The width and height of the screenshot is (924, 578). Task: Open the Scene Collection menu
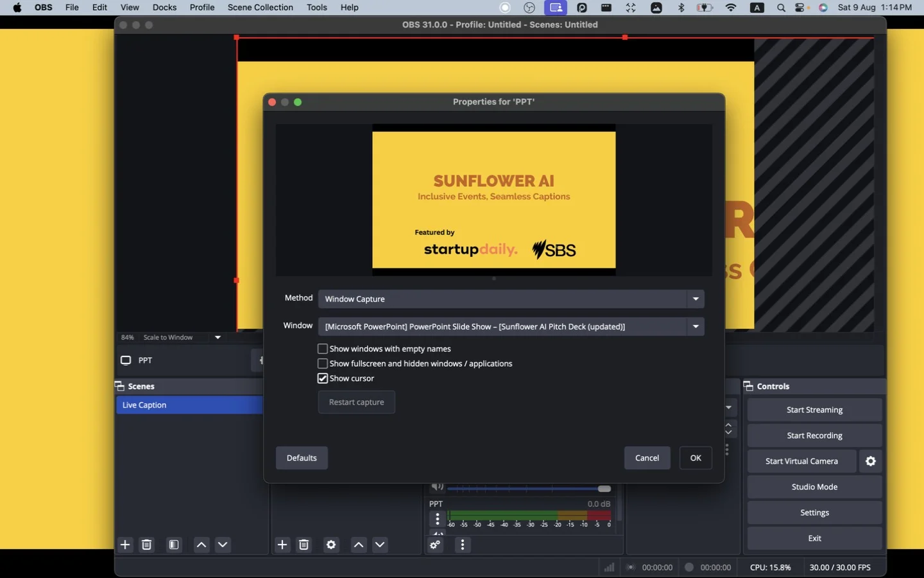coord(260,8)
